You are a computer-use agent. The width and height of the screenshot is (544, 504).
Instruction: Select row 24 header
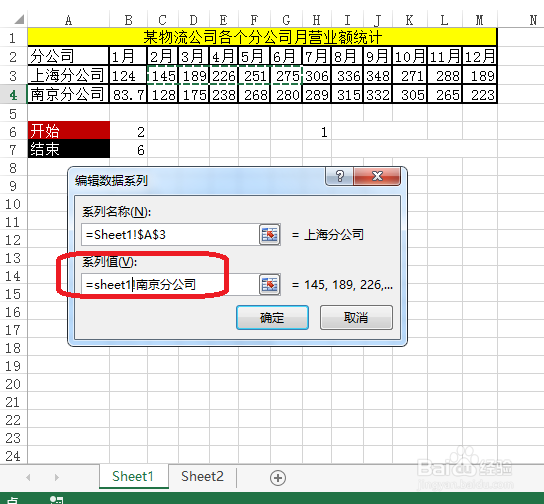13,456
